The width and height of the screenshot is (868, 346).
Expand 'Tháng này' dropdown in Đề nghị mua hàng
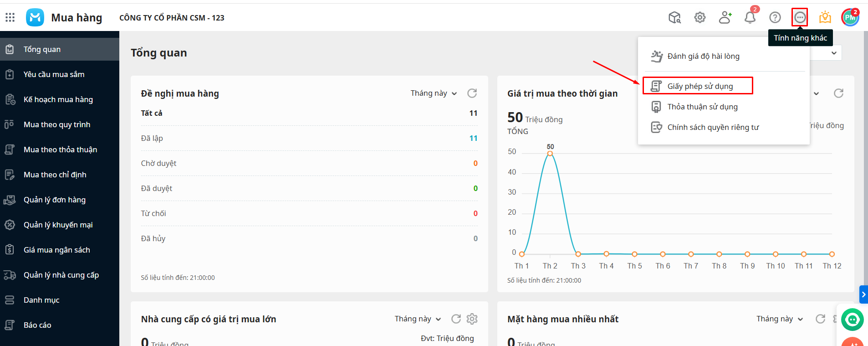pyautogui.click(x=434, y=93)
